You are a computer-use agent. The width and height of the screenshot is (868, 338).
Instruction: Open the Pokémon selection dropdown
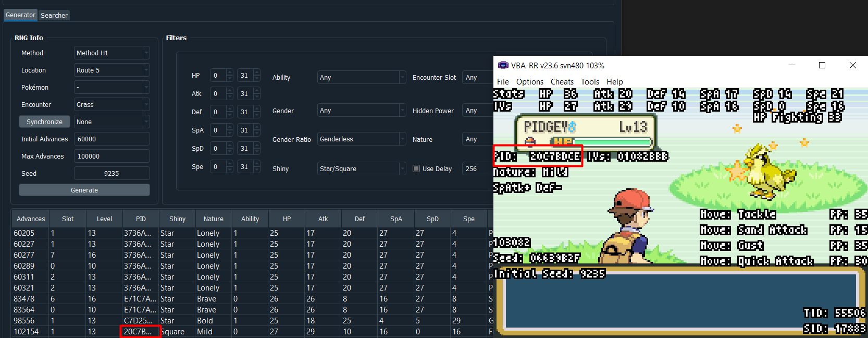(112, 87)
